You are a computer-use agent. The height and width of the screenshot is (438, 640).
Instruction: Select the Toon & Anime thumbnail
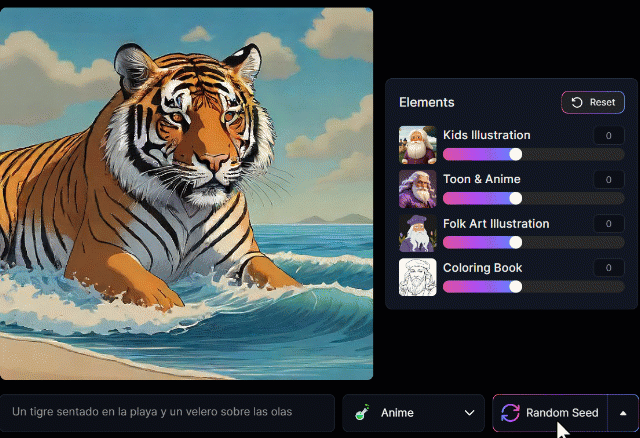pyautogui.click(x=418, y=189)
